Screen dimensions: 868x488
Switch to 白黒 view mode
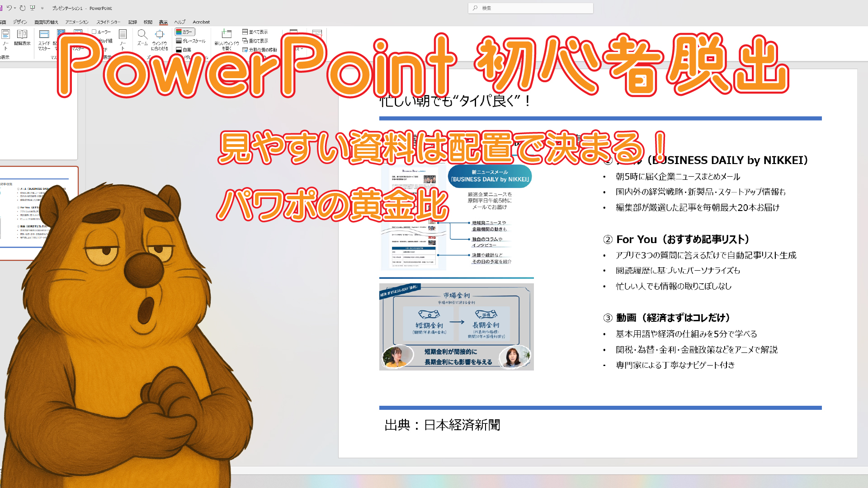(184, 50)
